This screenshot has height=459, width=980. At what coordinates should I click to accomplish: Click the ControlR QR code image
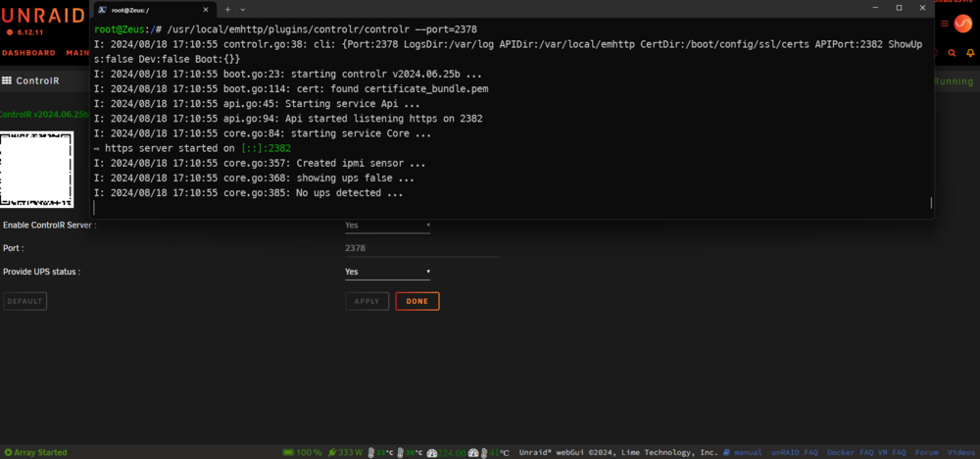(37, 170)
